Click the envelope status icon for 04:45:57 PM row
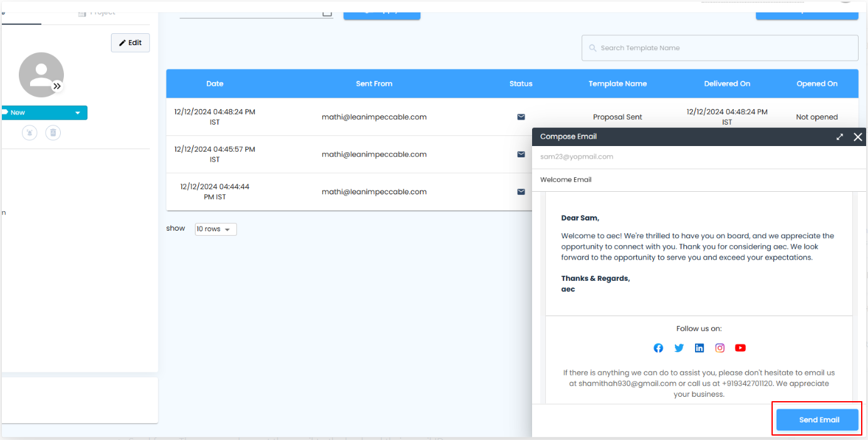868x440 pixels. (521, 154)
